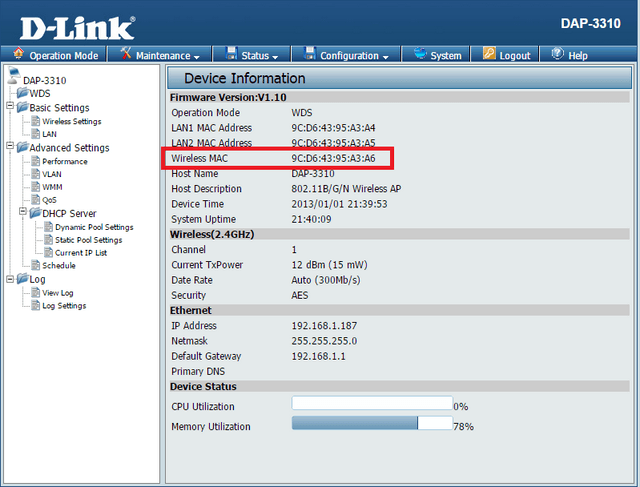Select Dynamic Pool Settings
The width and height of the screenshot is (640, 487).
pyautogui.click(x=94, y=227)
